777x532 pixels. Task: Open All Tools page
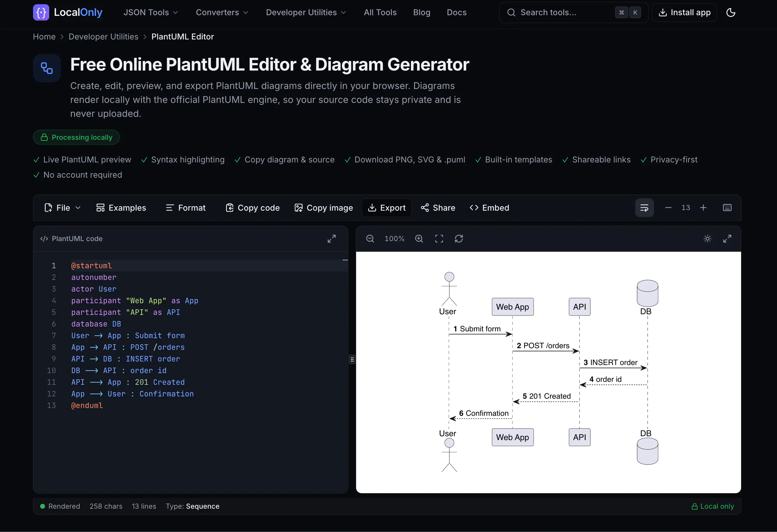tap(380, 12)
